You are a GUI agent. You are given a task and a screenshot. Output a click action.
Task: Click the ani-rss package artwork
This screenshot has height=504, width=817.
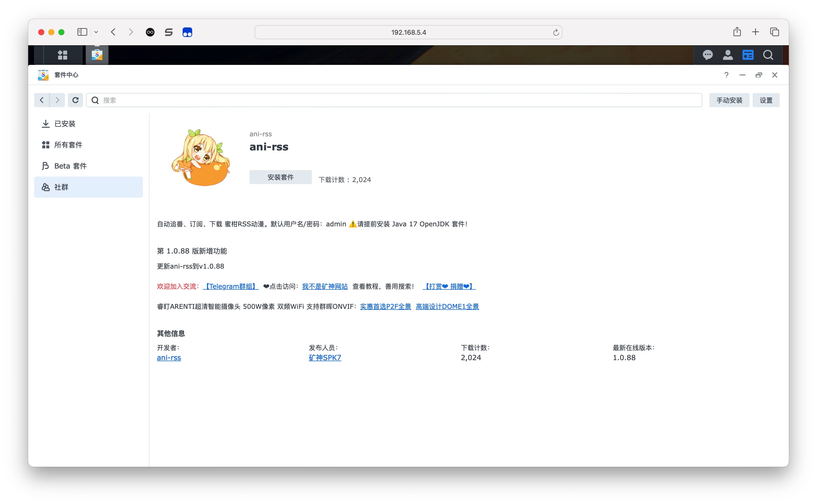(201, 158)
